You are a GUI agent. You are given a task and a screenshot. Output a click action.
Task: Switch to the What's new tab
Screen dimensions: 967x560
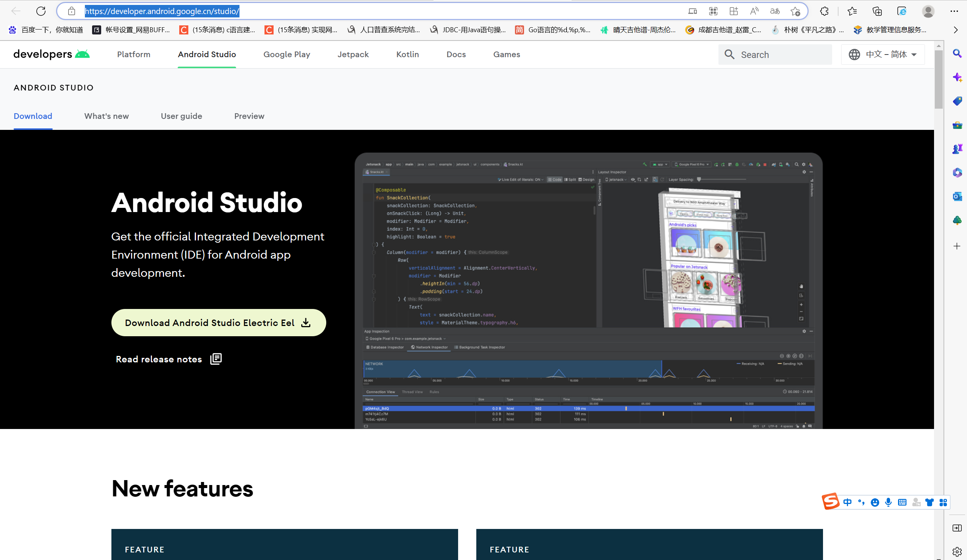[x=106, y=116]
